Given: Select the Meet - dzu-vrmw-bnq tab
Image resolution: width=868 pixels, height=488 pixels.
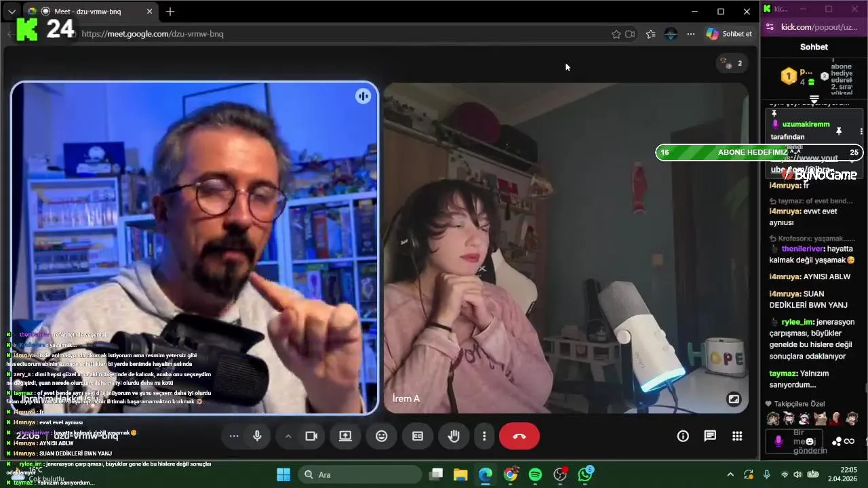Looking at the screenshot, I should [91, 12].
